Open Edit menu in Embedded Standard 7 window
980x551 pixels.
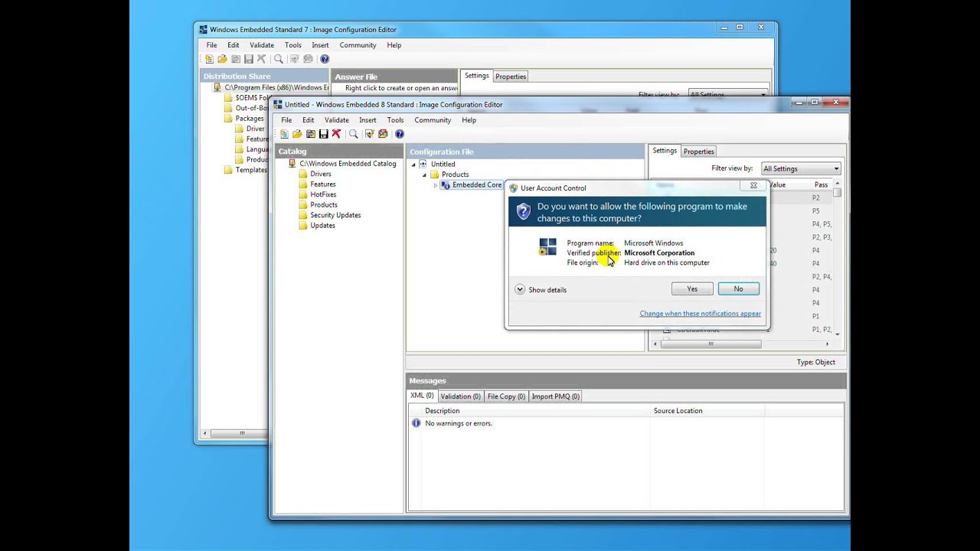233,45
